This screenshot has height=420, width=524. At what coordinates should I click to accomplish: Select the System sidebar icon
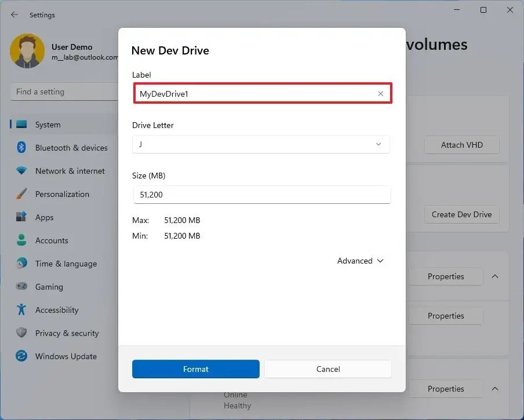[20, 124]
